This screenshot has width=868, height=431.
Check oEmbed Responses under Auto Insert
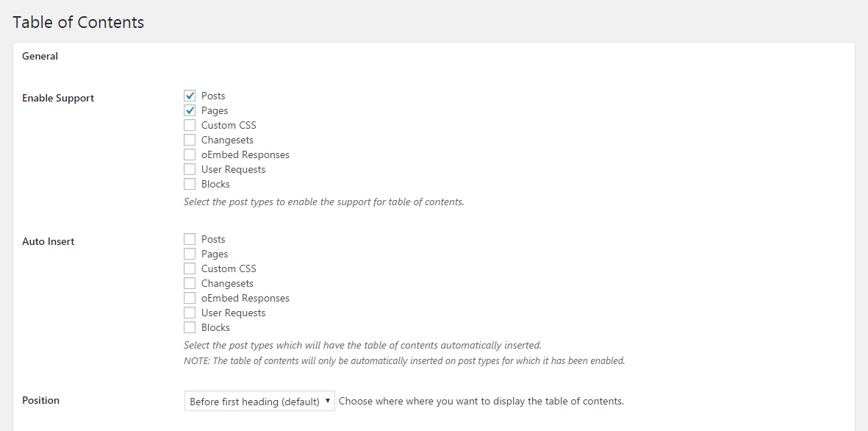point(190,298)
